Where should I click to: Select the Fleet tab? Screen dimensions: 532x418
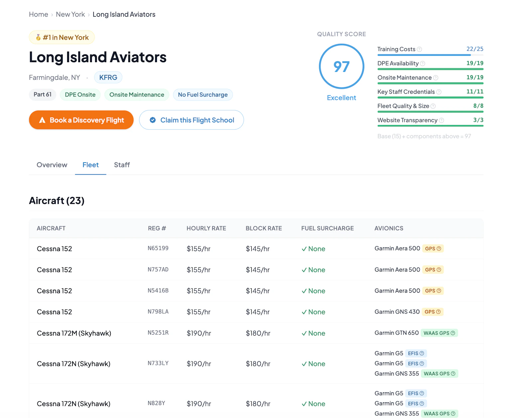pos(90,165)
